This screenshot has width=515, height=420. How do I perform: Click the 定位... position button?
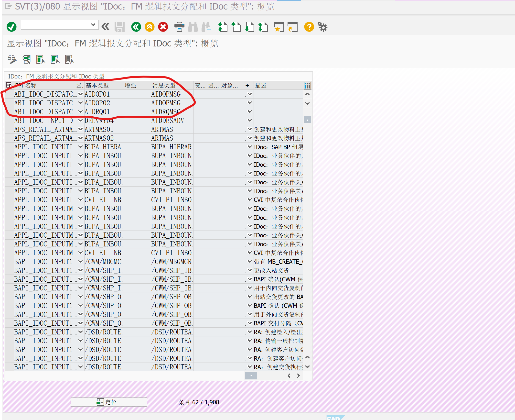109,402
